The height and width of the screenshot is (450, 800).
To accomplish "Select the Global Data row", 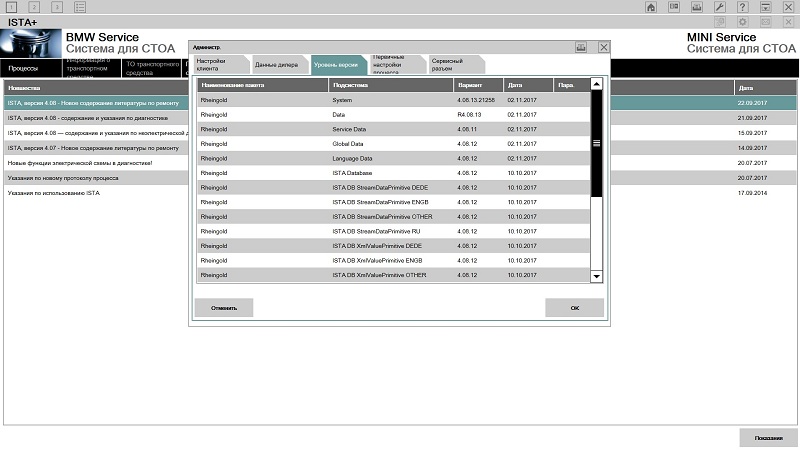I will (x=393, y=144).
